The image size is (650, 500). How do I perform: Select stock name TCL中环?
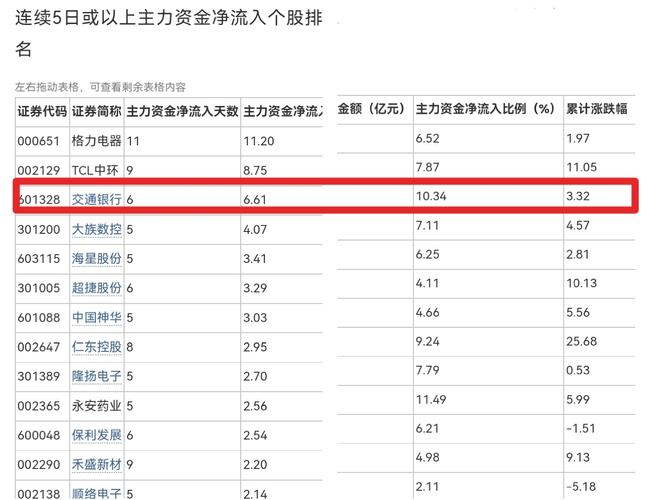[x=95, y=170]
